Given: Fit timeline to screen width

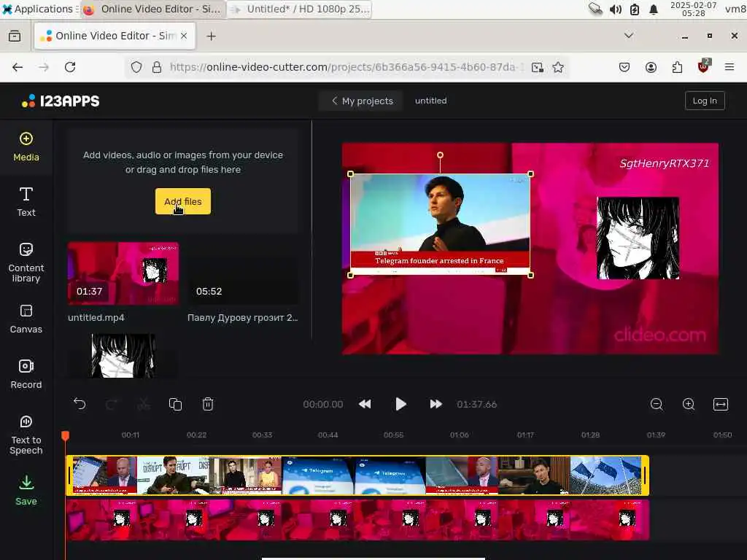Looking at the screenshot, I should point(720,404).
